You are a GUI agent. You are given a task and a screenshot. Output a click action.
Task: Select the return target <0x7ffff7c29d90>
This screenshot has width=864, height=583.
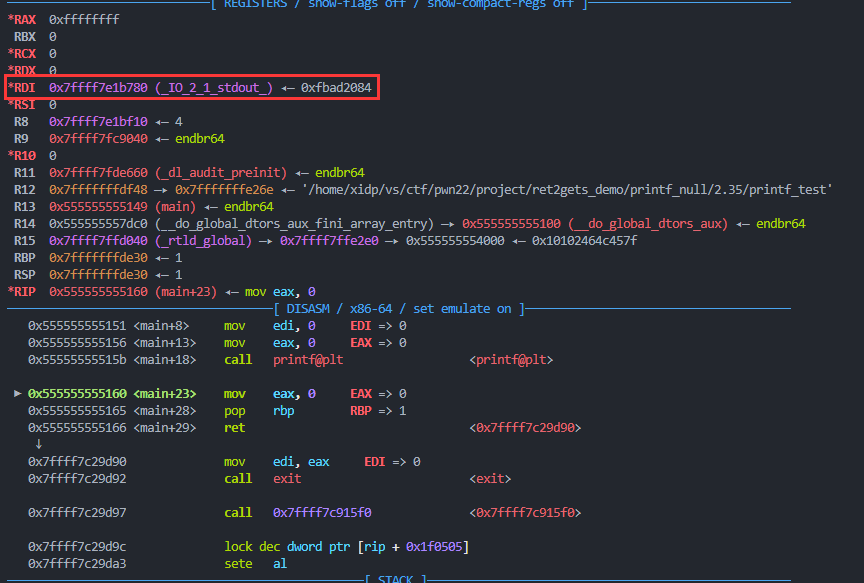525,428
